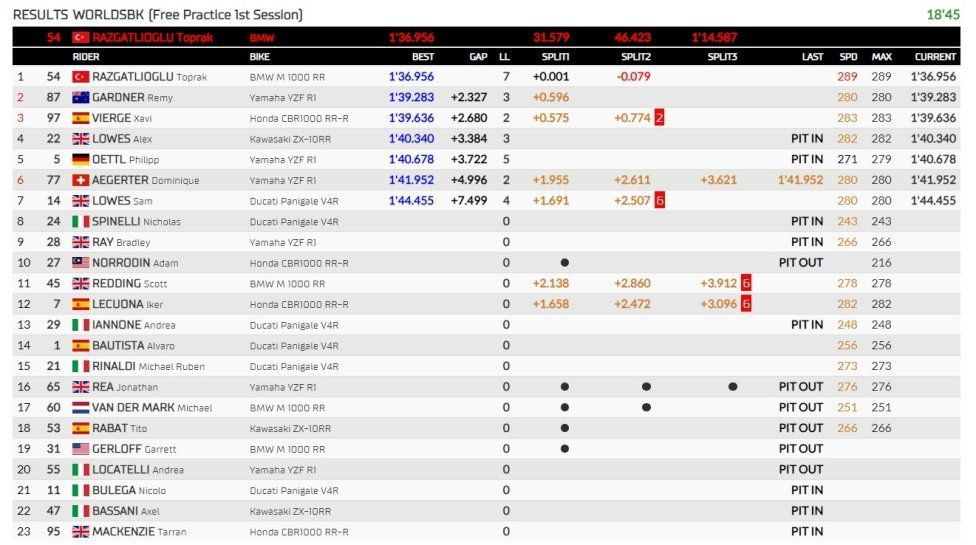976x545 pixels.
Task: Click the UK flag next to REDDING Scott
Action: coord(80,284)
